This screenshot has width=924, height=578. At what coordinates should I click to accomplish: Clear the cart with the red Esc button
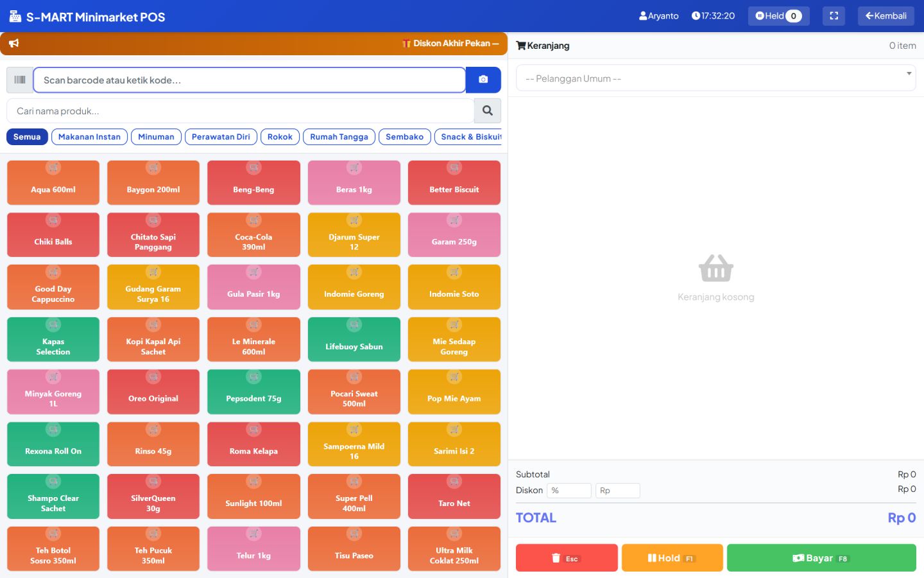(567, 558)
